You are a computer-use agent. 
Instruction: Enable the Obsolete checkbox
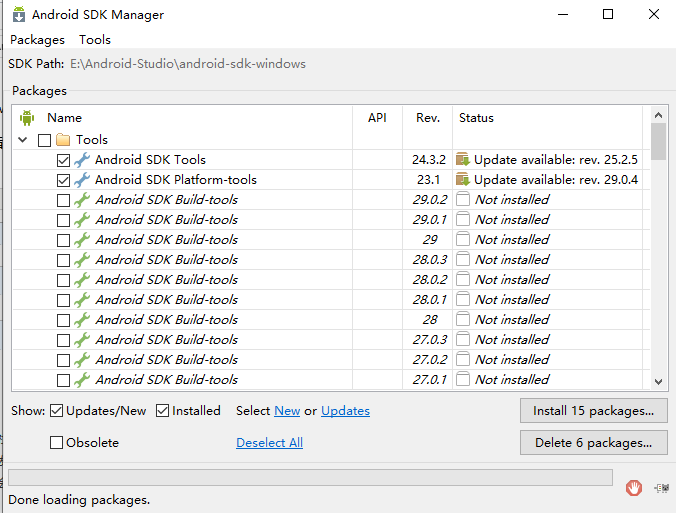pos(56,443)
